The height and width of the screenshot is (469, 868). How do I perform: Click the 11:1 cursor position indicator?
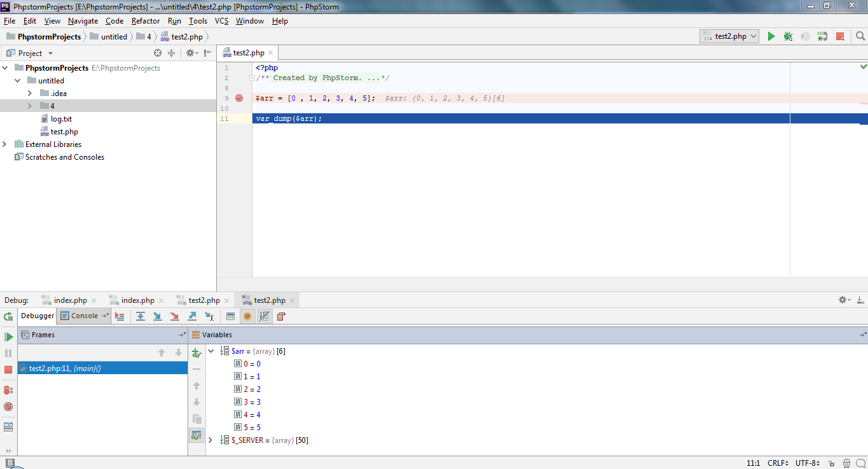(x=754, y=463)
